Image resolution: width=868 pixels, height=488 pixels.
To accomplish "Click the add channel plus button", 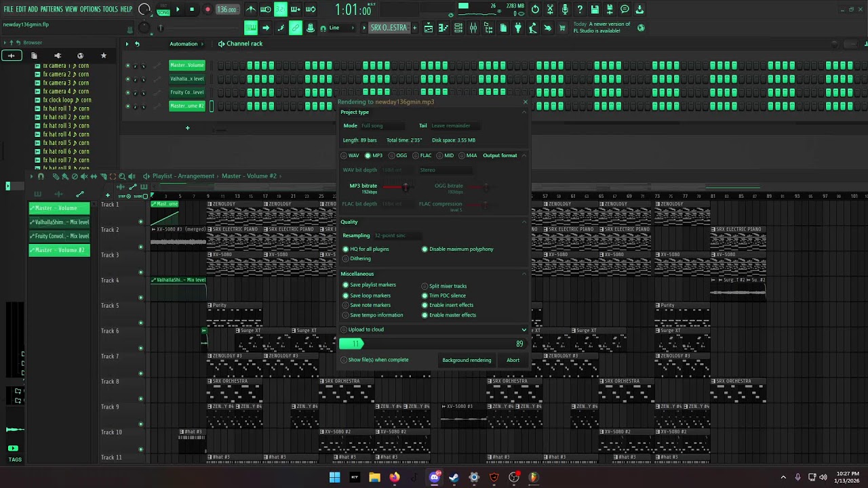I will click(187, 127).
